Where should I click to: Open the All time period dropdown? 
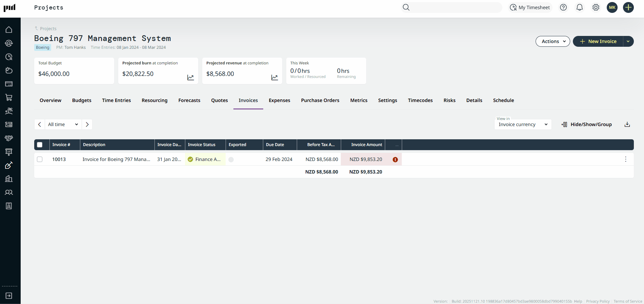point(63,124)
